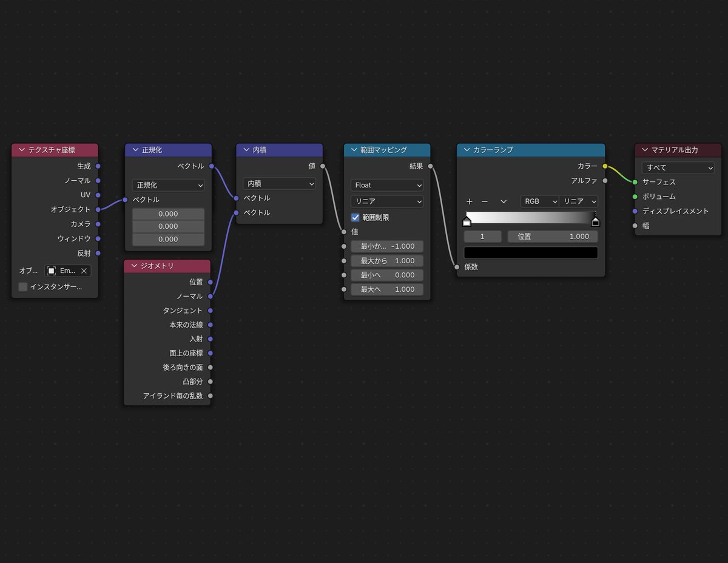Open リニア interpolation dropdown in カラーランプ

point(578,201)
